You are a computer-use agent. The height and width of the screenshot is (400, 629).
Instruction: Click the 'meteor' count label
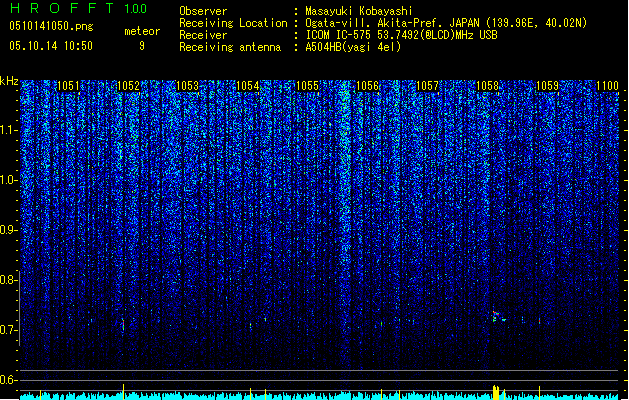pyautogui.click(x=142, y=31)
